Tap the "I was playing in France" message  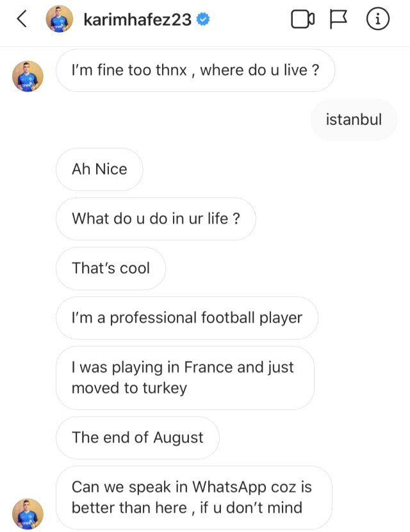[x=184, y=378]
